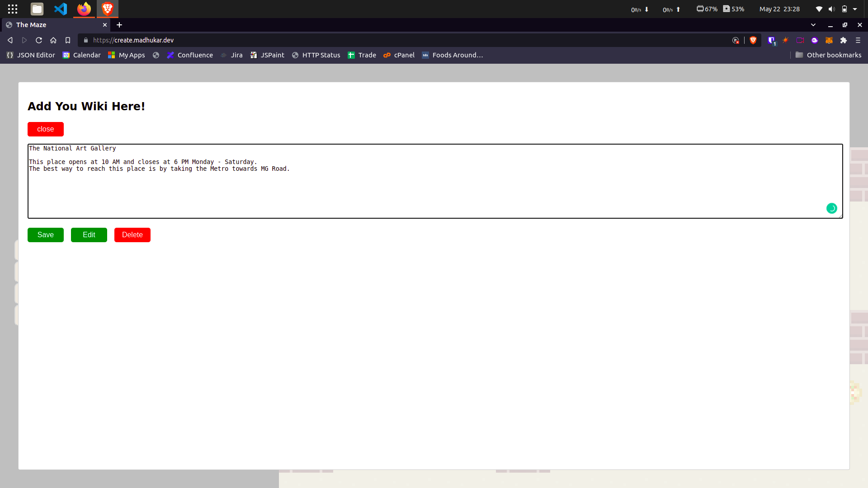The image size is (868, 488).
Task: Open Foods Around bookmark
Action: coord(452,55)
